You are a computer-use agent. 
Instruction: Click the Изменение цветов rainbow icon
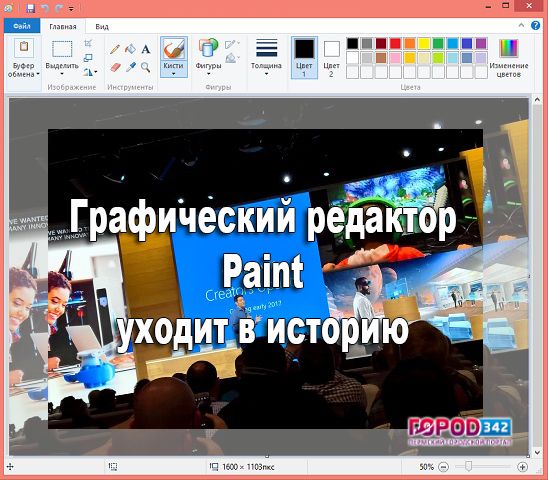[509, 48]
